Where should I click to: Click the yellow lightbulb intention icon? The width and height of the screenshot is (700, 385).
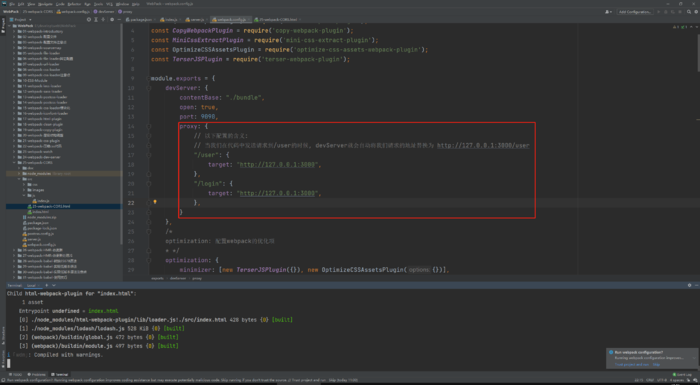tap(155, 202)
